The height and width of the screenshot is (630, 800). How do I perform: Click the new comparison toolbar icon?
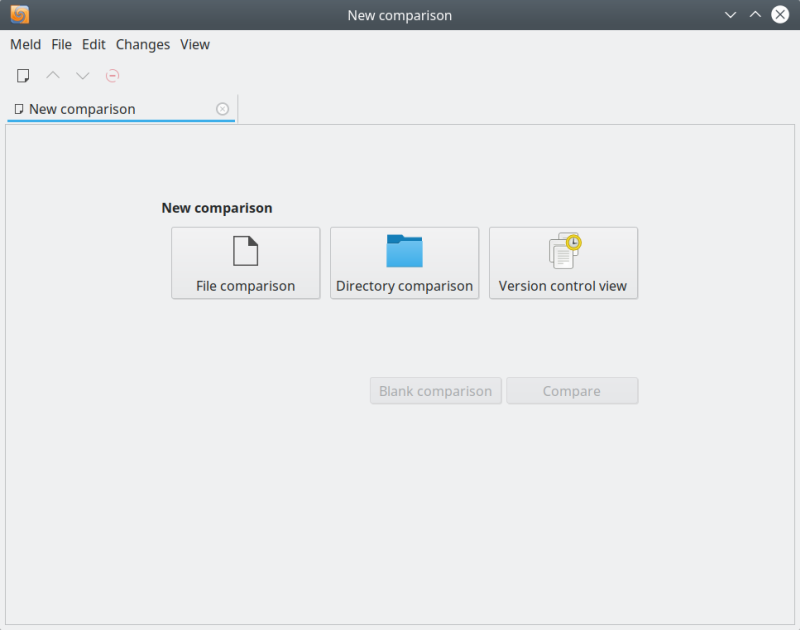(x=23, y=76)
